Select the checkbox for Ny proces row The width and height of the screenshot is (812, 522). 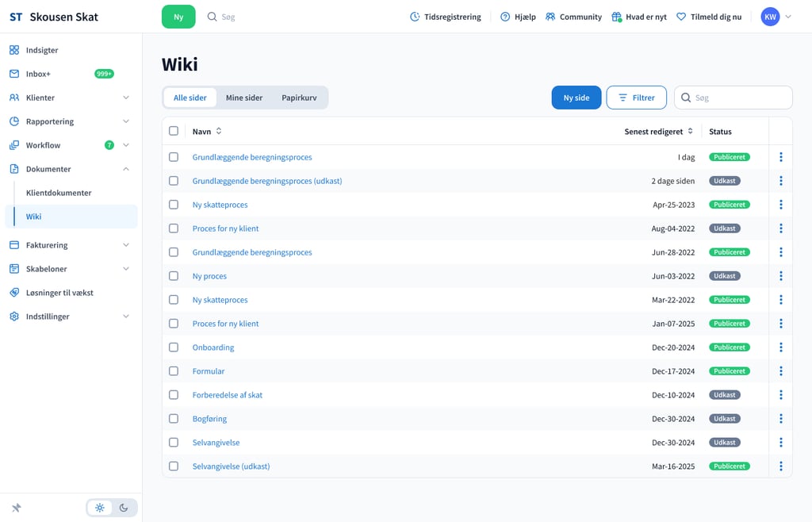(x=174, y=276)
